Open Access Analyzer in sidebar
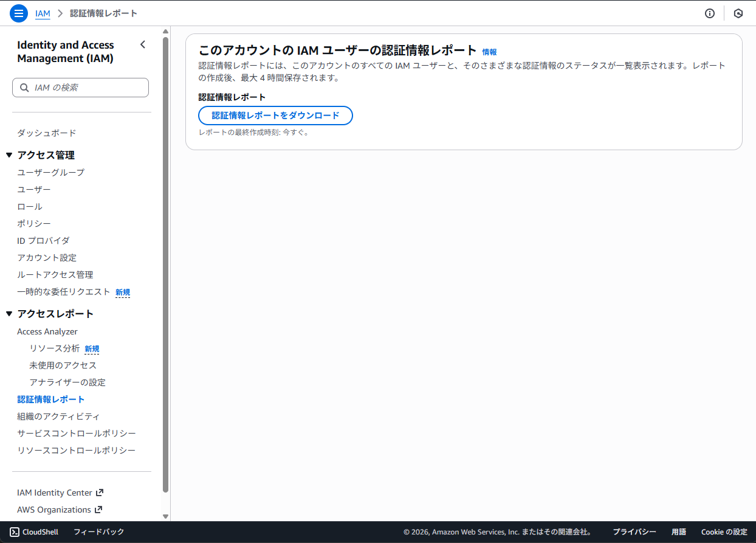The width and height of the screenshot is (756, 543). [47, 331]
